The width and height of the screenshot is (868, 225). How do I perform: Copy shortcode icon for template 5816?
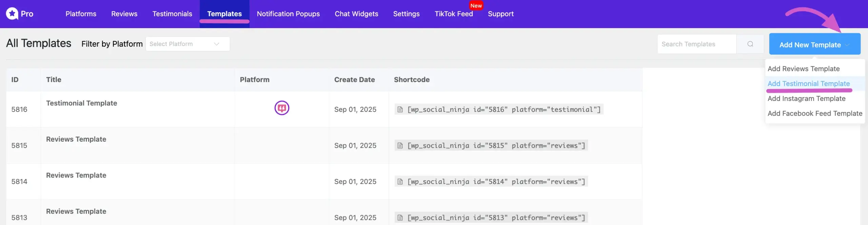400,109
